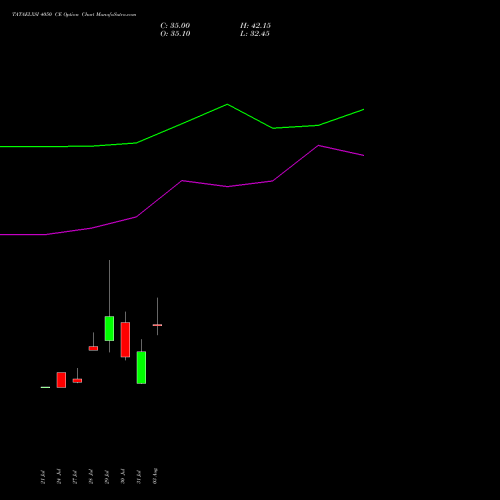Select the 21 Jul date label

click(43, 477)
